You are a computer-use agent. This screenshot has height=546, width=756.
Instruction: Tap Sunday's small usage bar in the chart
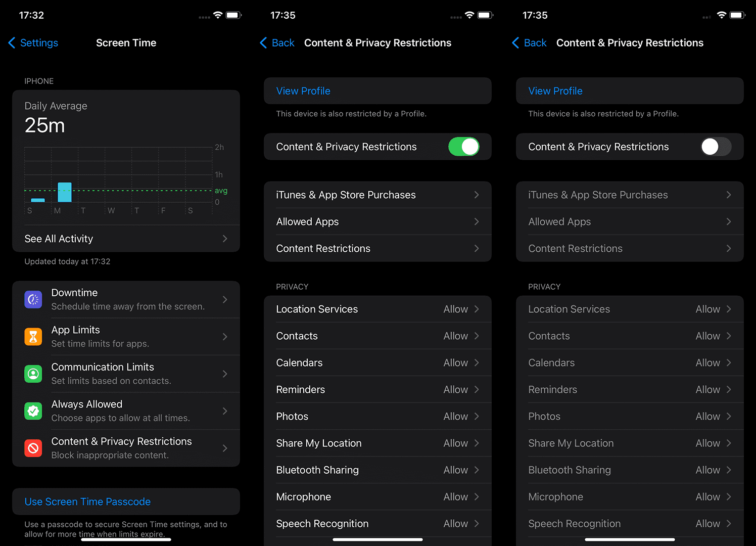tap(38, 200)
